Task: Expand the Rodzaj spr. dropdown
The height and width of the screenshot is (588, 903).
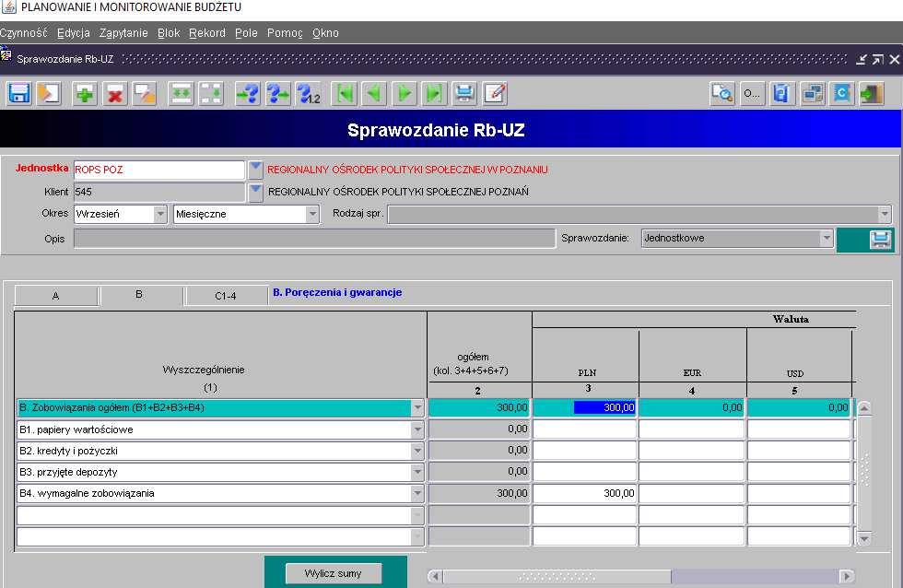Action: [x=885, y=215]
